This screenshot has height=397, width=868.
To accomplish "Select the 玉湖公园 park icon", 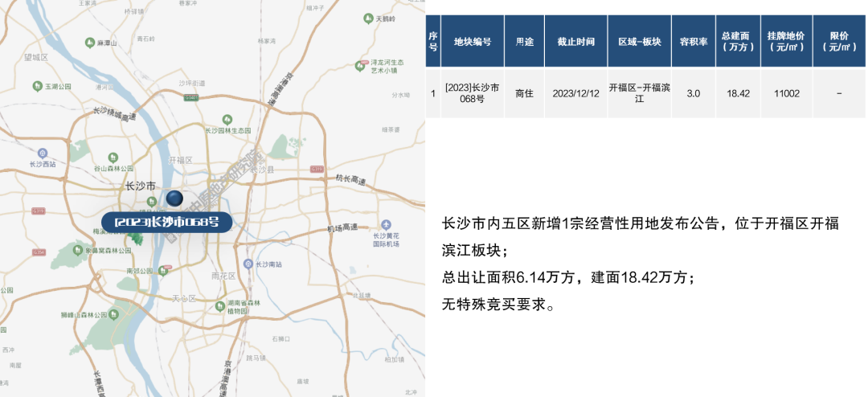I will point(37,86).
